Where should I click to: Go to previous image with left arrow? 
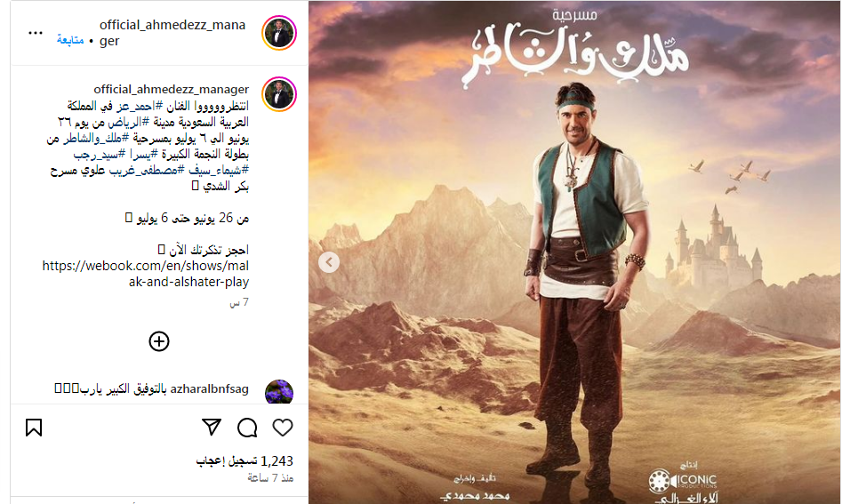point(329,262)
